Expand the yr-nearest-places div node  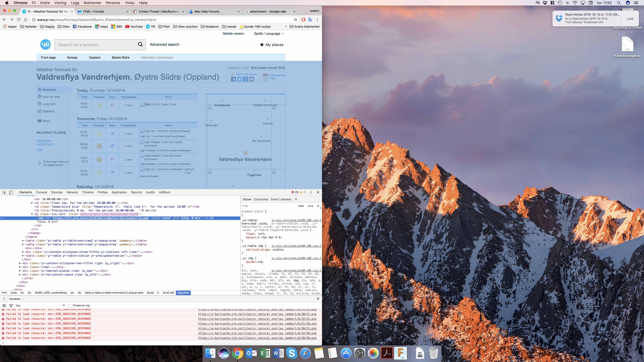(20, 271)
